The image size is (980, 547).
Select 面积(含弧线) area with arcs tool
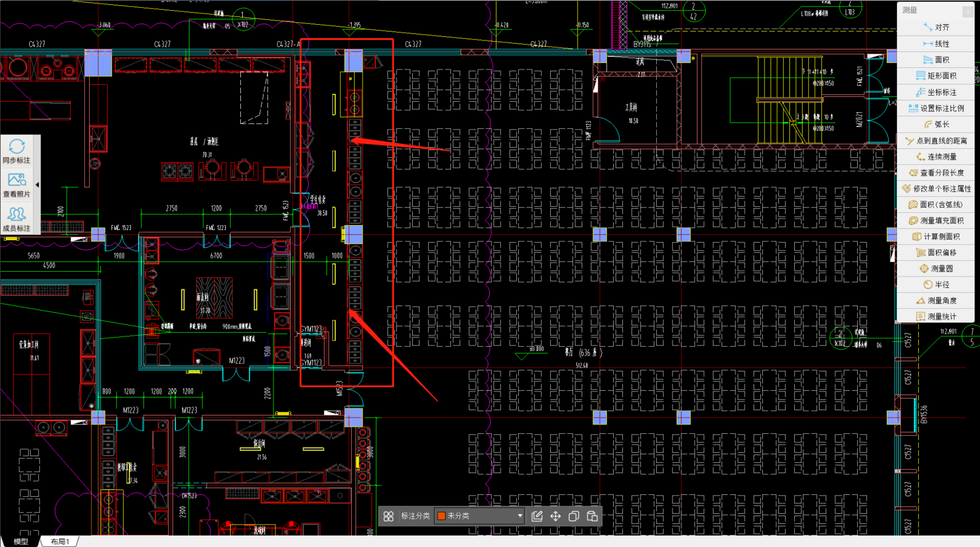tap(935, 205)
